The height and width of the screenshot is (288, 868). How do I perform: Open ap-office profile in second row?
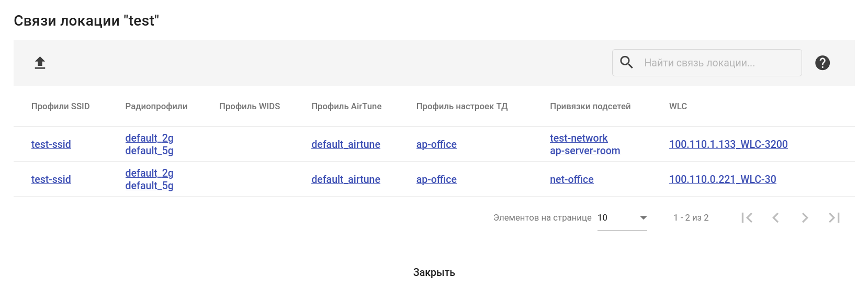click(436, 179)
